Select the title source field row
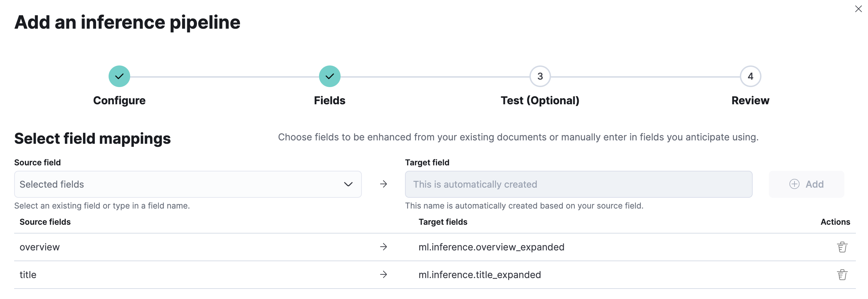This screenshot has width=868, height=299. tap(28, 275)
